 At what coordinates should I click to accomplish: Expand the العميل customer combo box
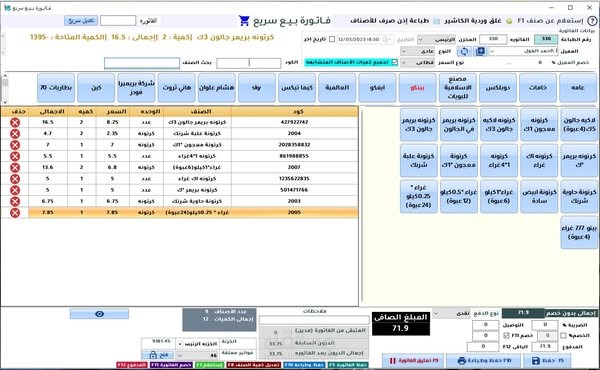492,51
